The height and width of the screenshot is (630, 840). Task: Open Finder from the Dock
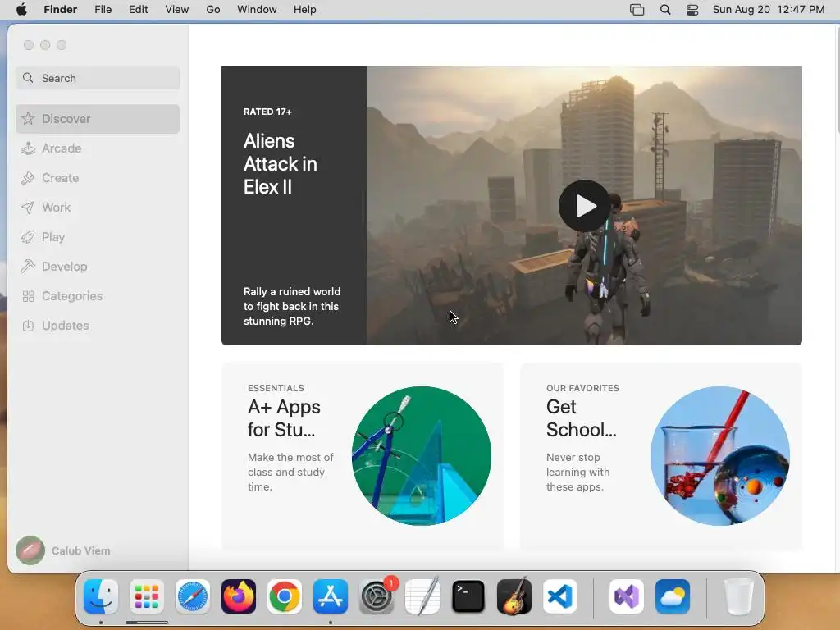[101, 596]
